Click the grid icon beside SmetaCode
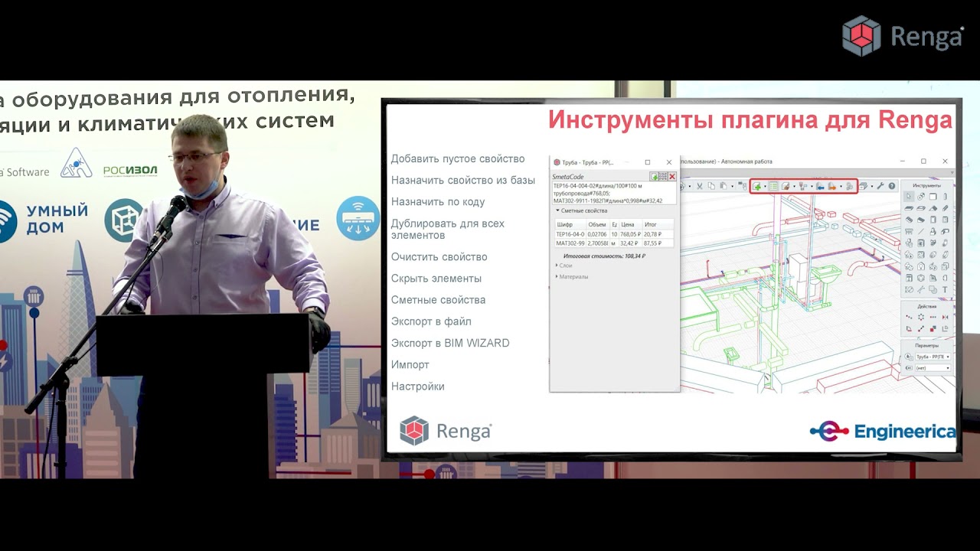Viewport: 980px width, 551px height. [663, 177]
